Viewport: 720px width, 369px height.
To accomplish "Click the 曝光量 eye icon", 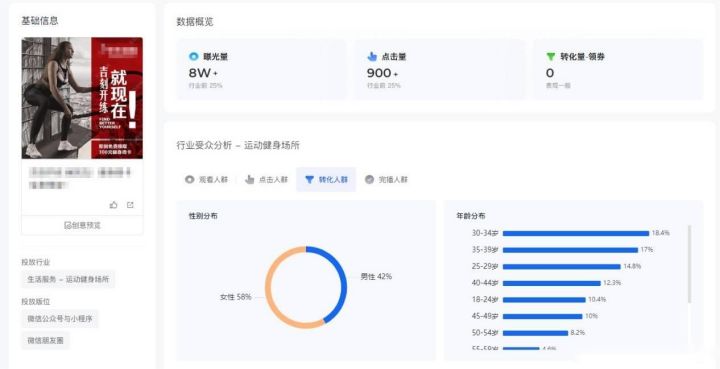I will point(193,57).
